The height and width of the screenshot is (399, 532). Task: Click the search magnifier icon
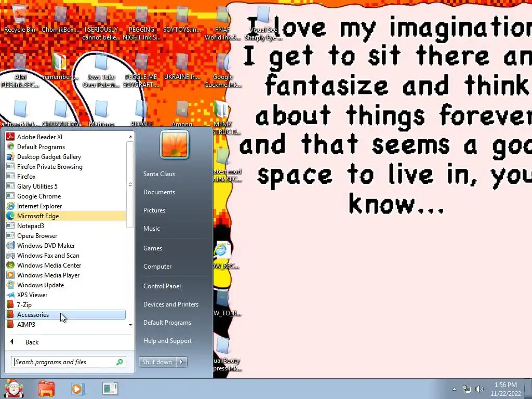(x=119, y=362)
